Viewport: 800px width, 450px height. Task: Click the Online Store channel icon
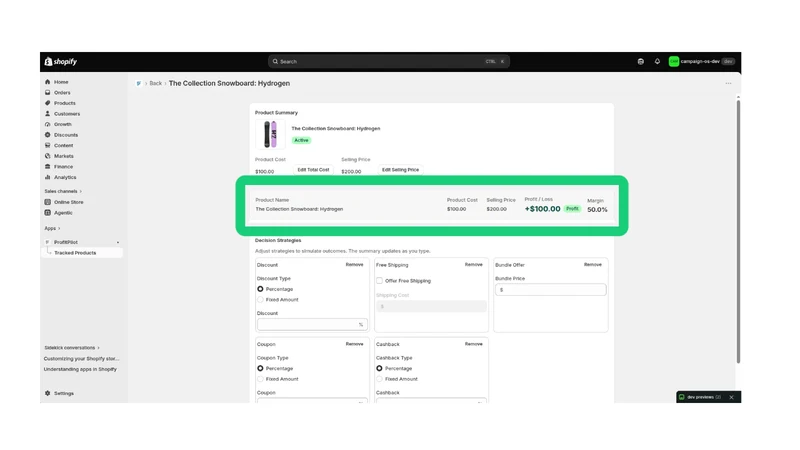(47, 202)
